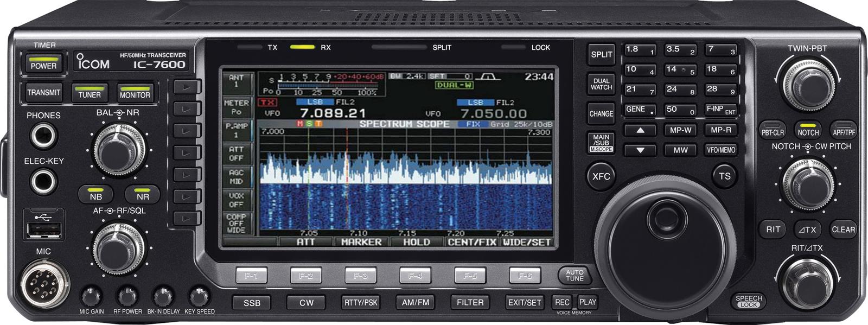Click the MW memory write key
This screenshot has width=868, height=325.
680,150
